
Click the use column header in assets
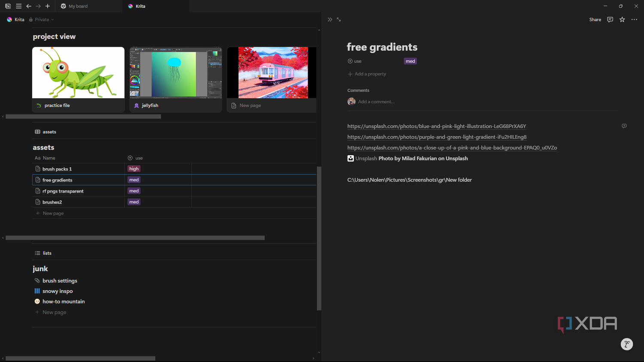pos(135,158)
